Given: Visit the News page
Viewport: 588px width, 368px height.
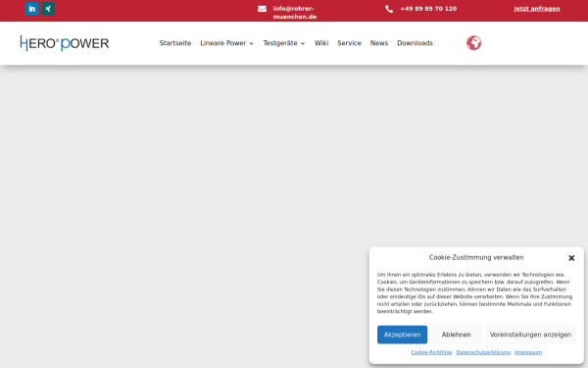Looking at the screenshot, I should coord(379,43).
